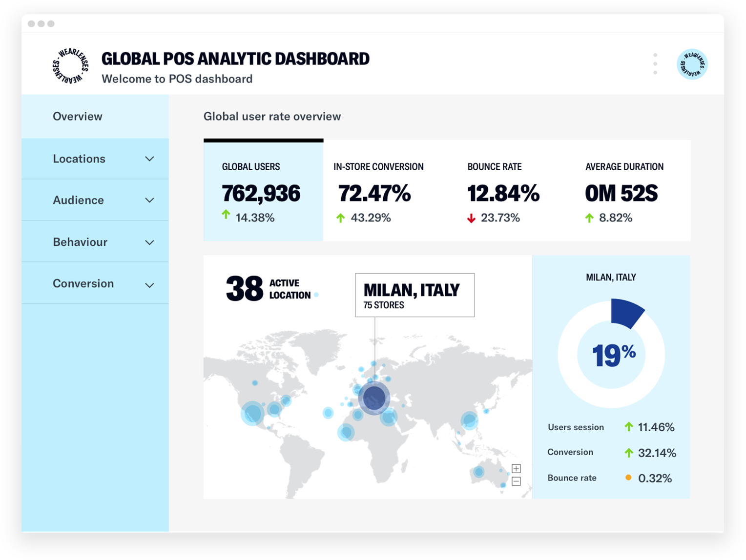Zoom out on the world map

(x=516, y=482)
